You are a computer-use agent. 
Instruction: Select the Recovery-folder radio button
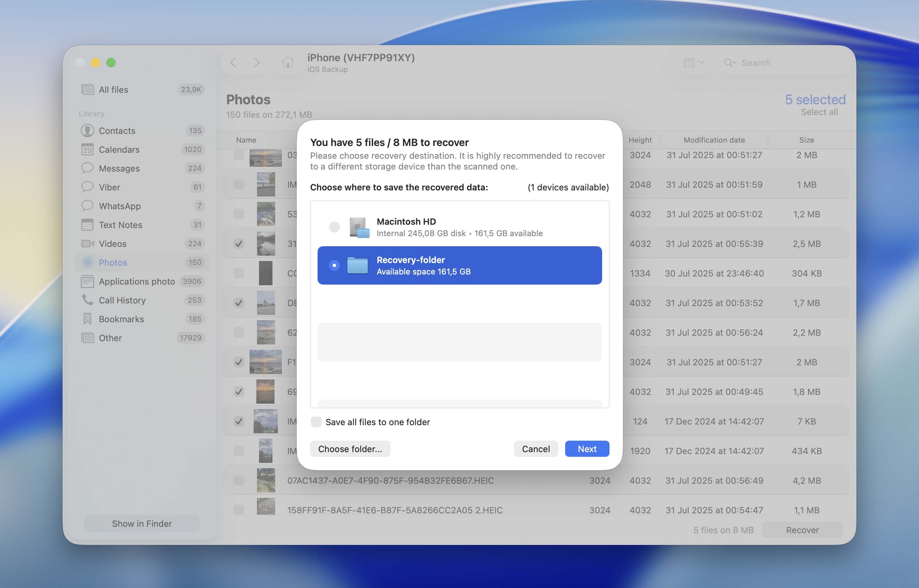point(334,265)
